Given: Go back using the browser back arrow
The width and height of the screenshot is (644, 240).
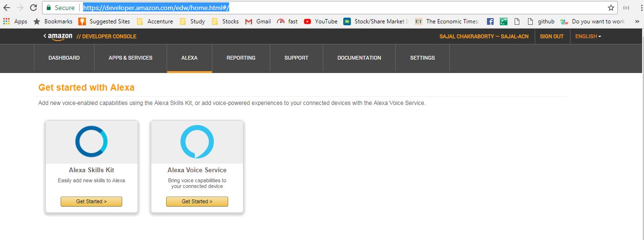Looking at the screenshot, I should click(x=7, y=8).
